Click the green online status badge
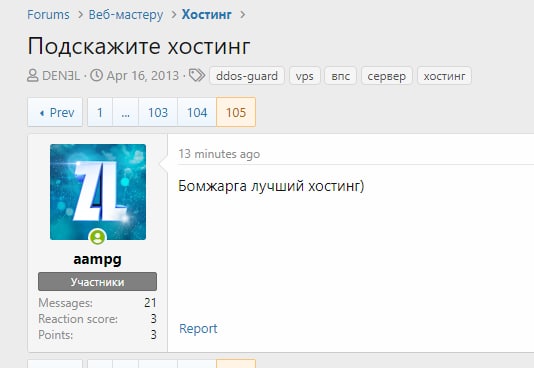This screenshot has height=368, width=534. tap(98, 237)
